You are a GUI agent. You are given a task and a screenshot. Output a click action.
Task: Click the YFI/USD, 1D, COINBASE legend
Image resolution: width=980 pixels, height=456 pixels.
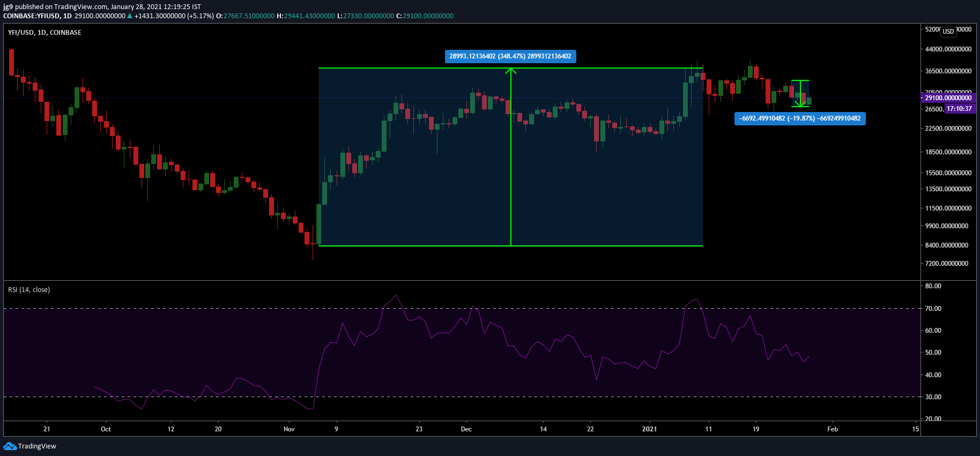[44, 33]
